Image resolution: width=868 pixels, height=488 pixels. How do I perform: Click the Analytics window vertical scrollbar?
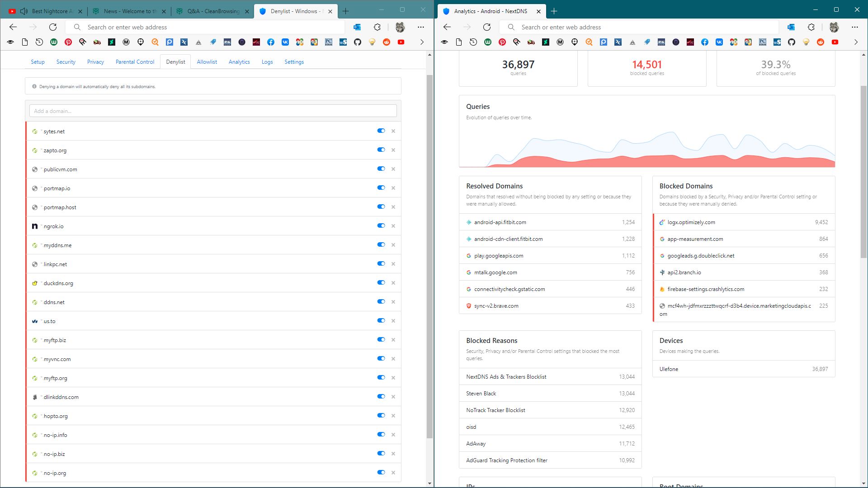coord(863,172)
